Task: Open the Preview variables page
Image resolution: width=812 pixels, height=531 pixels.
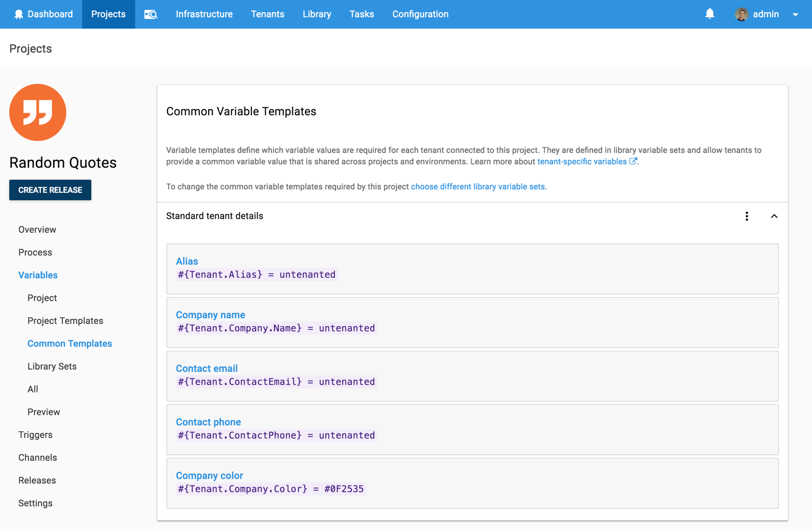Action: [43, 412]
